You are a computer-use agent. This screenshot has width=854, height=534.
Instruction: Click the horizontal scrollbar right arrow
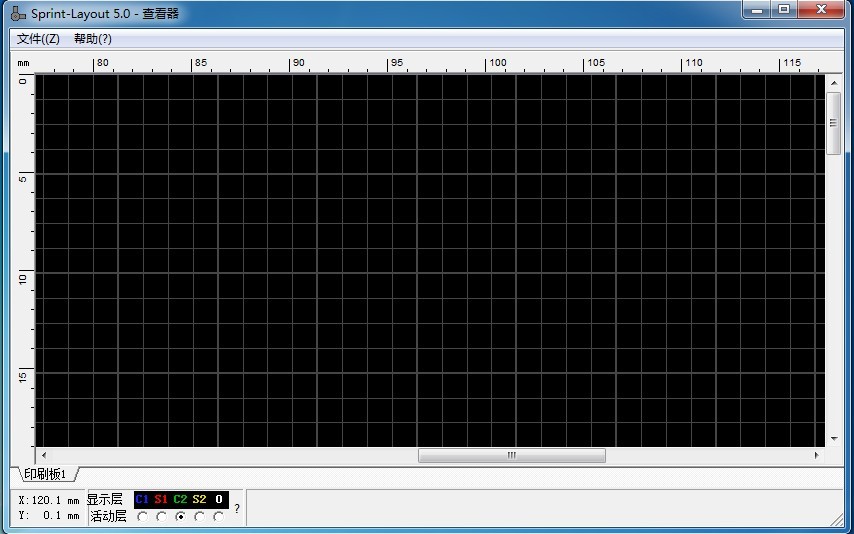[816, 455]
